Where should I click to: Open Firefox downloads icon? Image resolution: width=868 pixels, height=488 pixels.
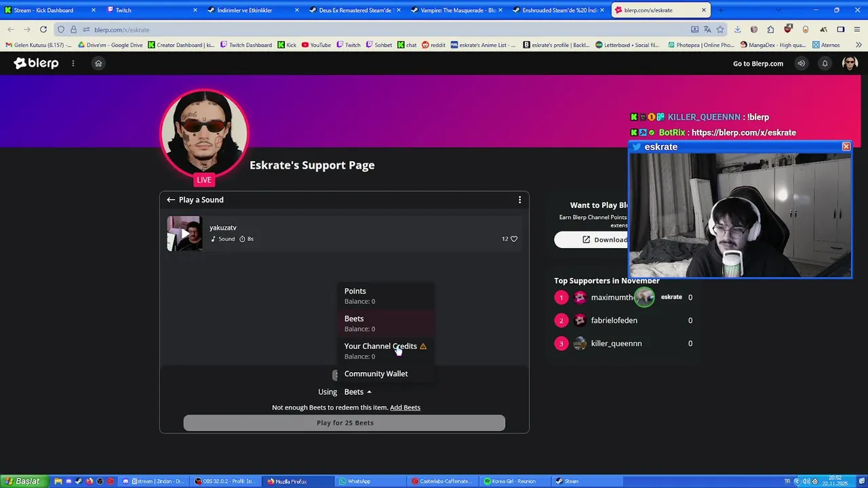[x=737, y=30]
